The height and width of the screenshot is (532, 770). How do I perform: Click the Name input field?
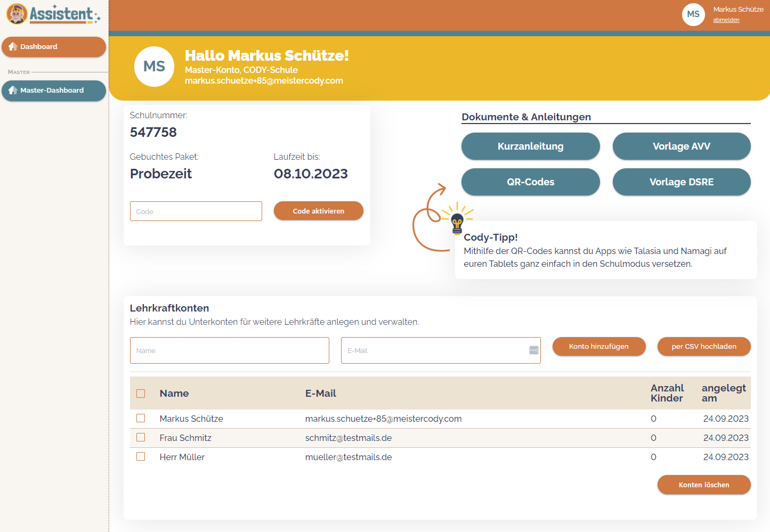coord(230,350)
